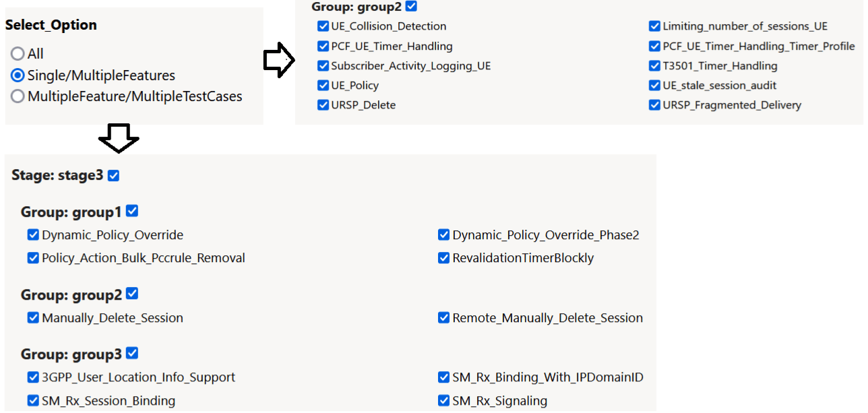Uncheck UE_Collision_Detection checkbox
Screen dimensions: 868x413
click(323, 26)
